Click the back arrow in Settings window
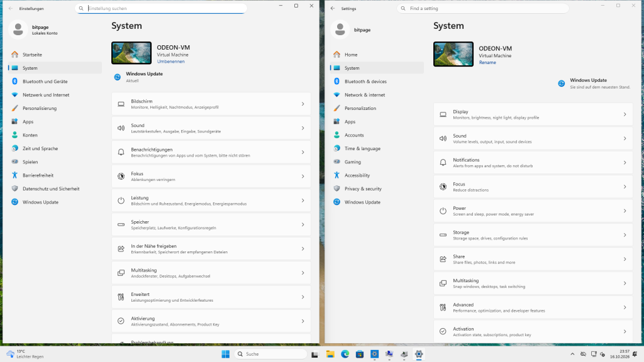The width and height of the screenshot is (644, 362). click(x=333, y=8)
